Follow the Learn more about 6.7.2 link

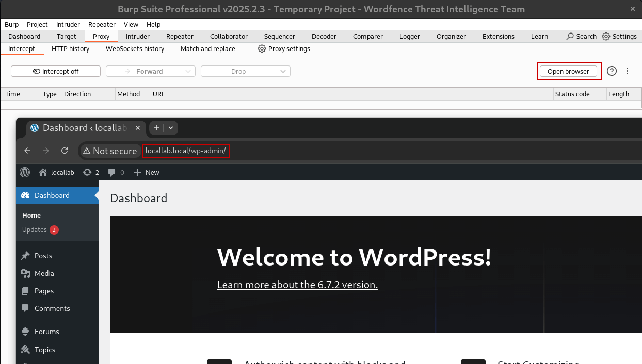pos(297,285)
